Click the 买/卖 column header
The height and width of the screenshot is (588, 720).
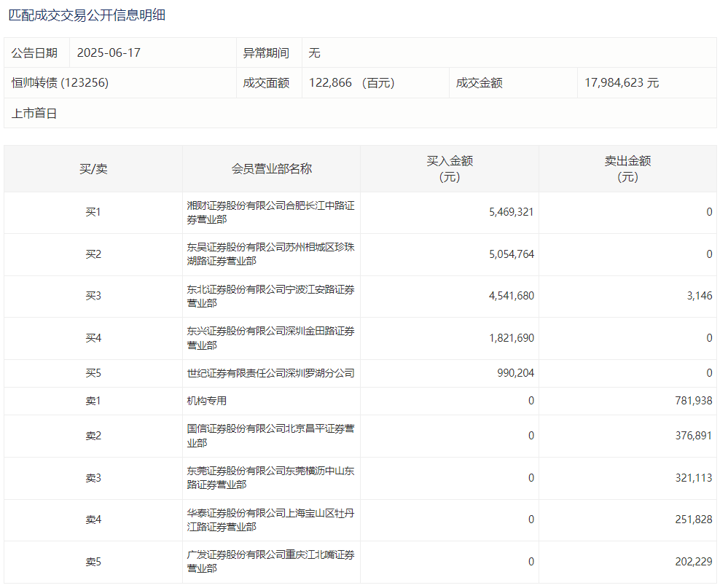pyautogui.click(x=93, y=169)
